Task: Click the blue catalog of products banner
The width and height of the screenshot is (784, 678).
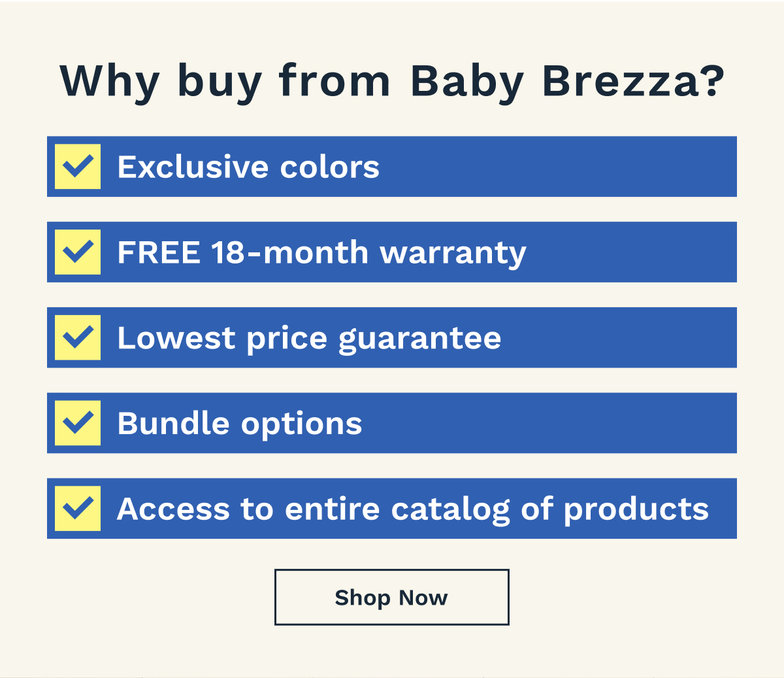Action: tap(723, 509)
